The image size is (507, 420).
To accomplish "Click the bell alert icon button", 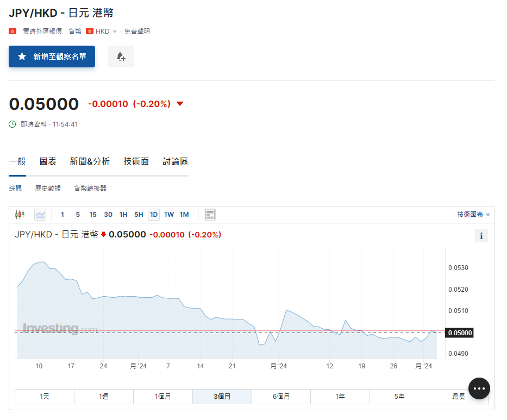I will (x=121, y=57).
